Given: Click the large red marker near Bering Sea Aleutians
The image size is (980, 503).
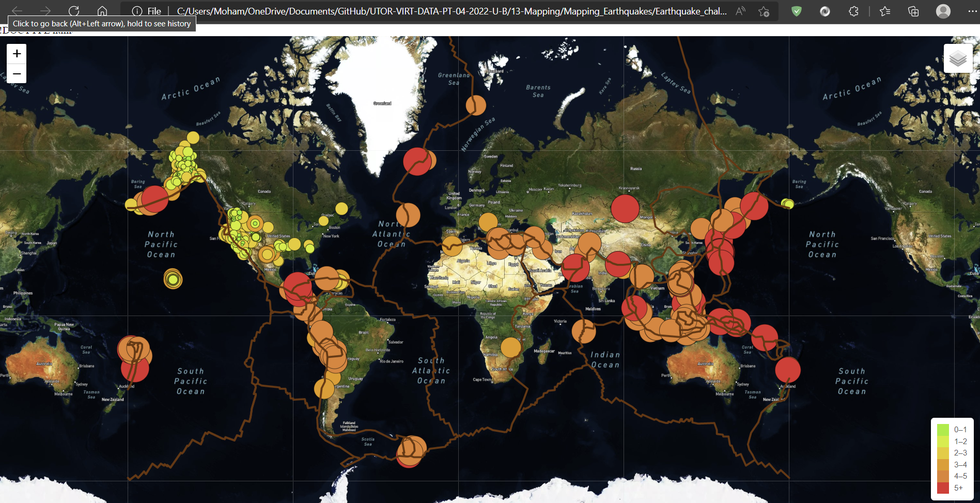Looking at the screenshot, I should 154,199.
